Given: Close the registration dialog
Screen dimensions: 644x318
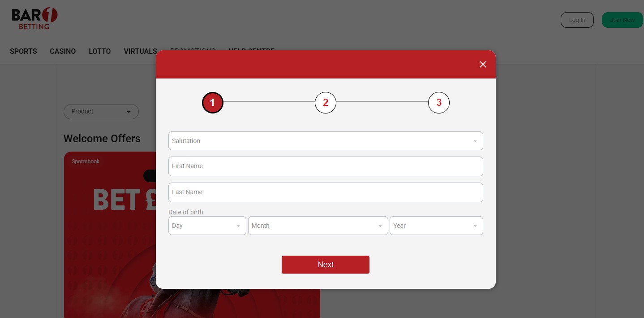Looking at the screenshot, I should (x=483, y=64).
